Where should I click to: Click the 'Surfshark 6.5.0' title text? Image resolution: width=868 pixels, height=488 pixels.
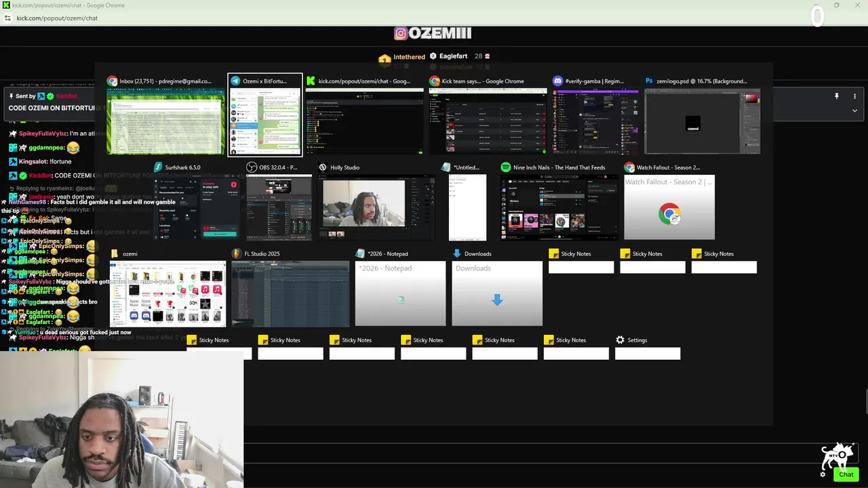[x=183, y=167]
